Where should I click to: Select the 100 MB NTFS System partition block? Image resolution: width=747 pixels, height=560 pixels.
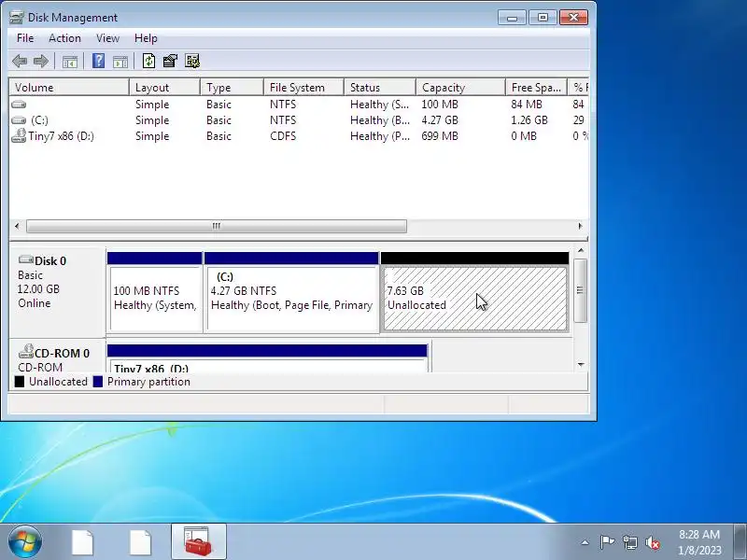tap(155, 291)
